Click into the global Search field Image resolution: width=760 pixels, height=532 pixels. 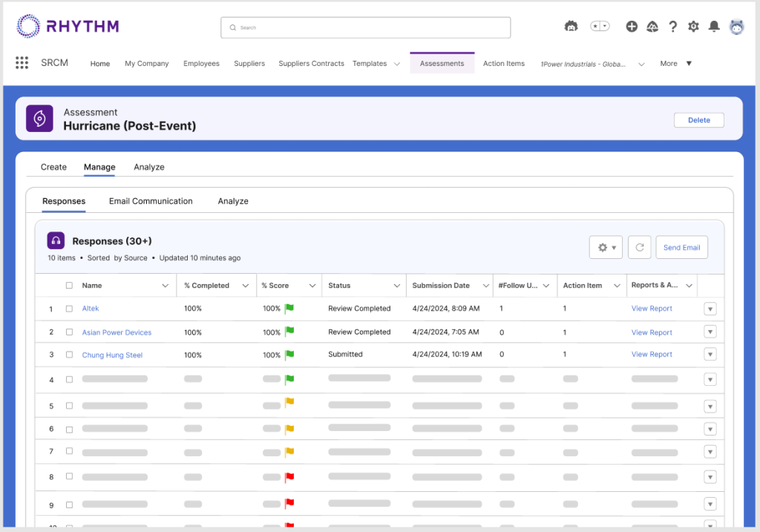[365, 27]
